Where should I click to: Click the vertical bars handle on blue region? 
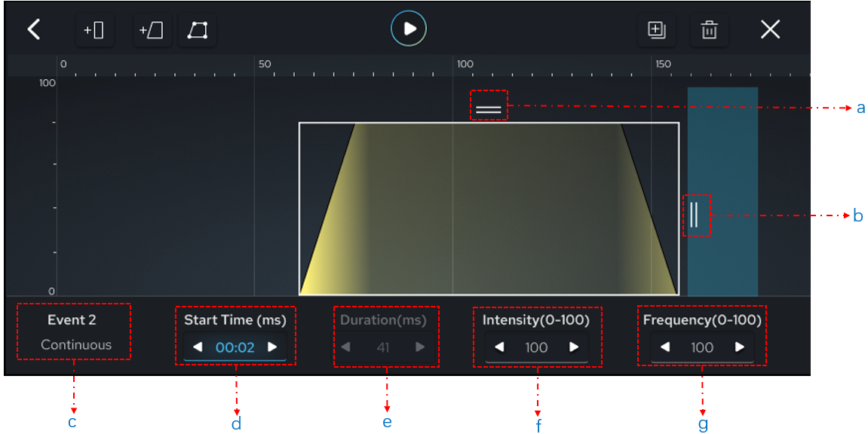coord(695,215)
